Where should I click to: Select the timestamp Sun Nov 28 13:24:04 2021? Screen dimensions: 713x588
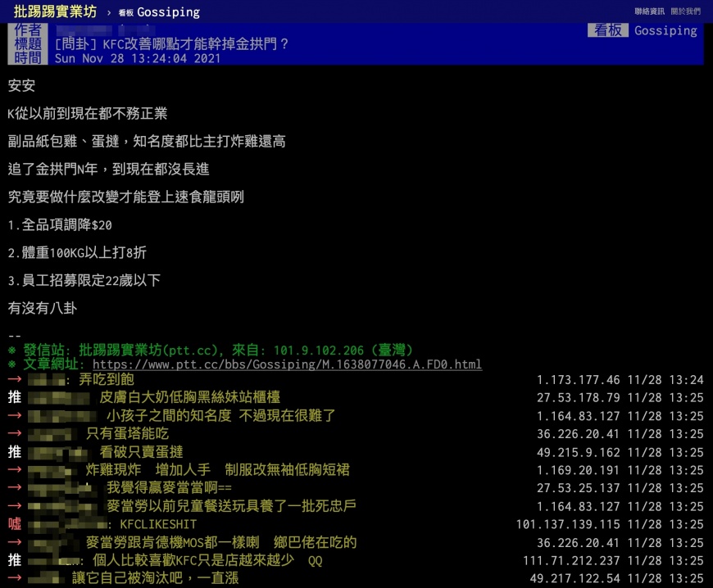(138, 59)
